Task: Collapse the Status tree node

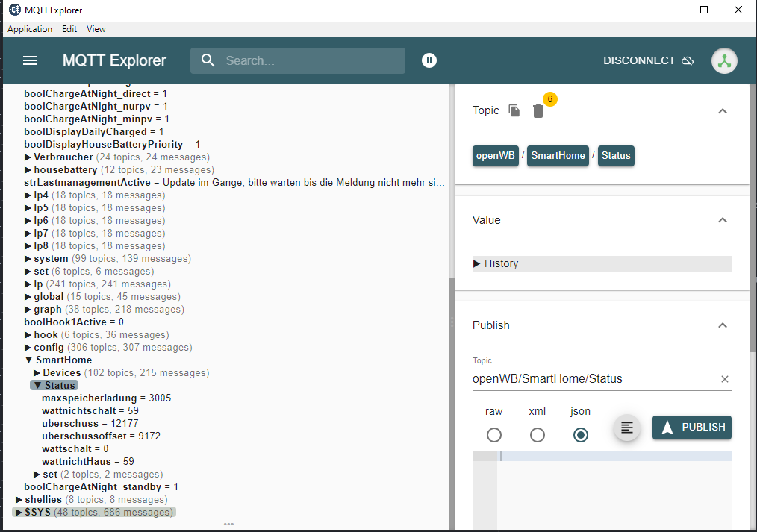Action: (37, 385)
